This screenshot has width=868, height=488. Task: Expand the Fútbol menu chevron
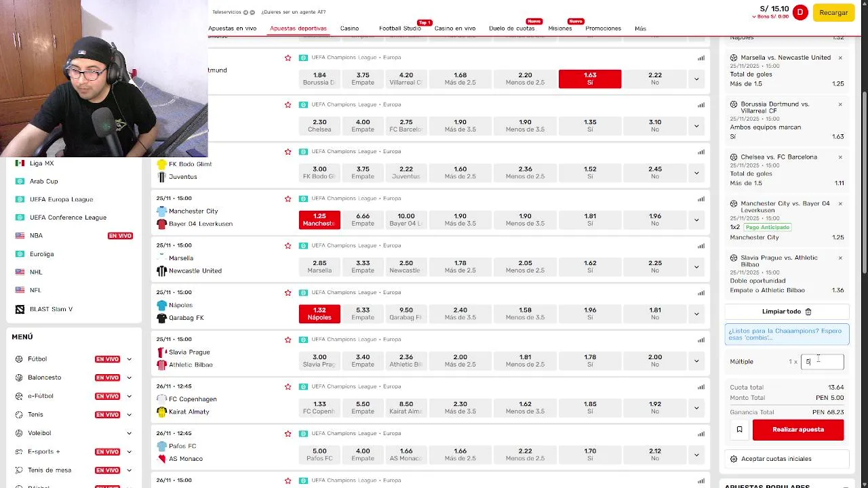tap(129, 359)
